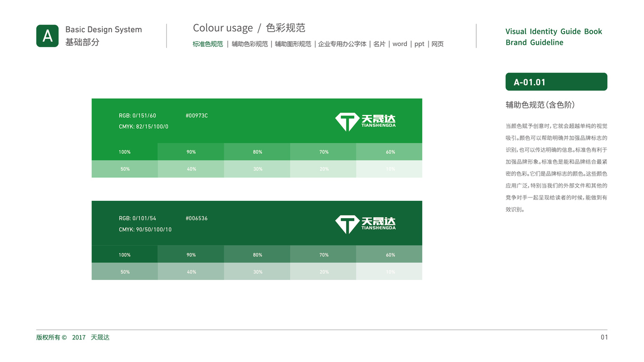Image resolution: width=644 pixels, height=362 pixels.
Task: Pick the bright green 60% swatch
Action: click(x=389, y=152)
